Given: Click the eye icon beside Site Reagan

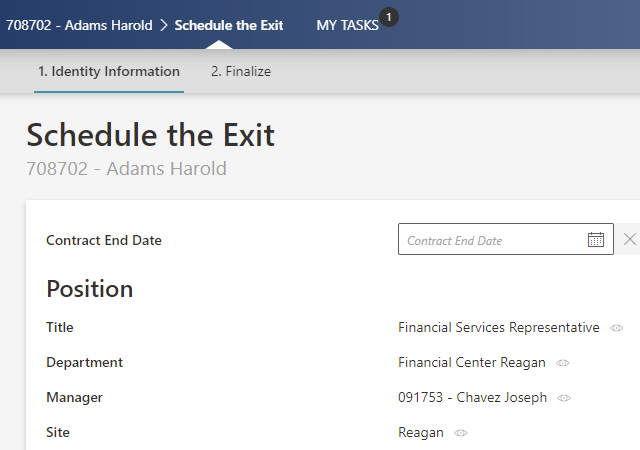Looking at the screenshot, I should (460, 433).
